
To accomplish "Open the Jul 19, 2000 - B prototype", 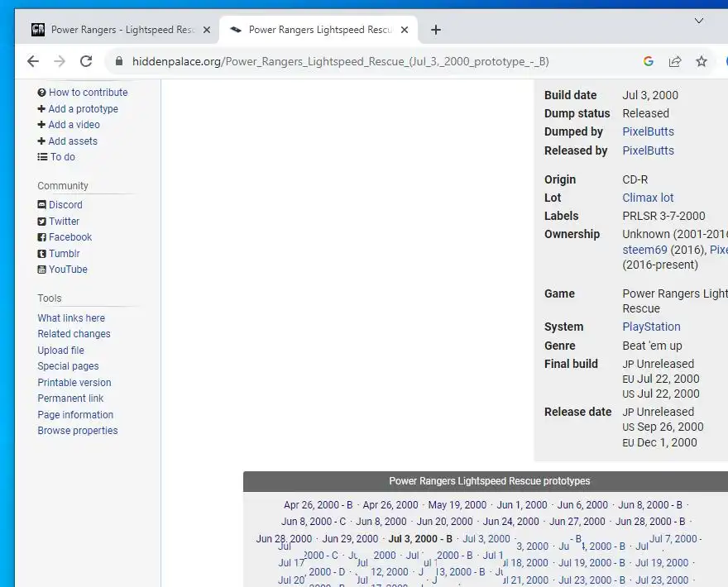I will point(591,563).
